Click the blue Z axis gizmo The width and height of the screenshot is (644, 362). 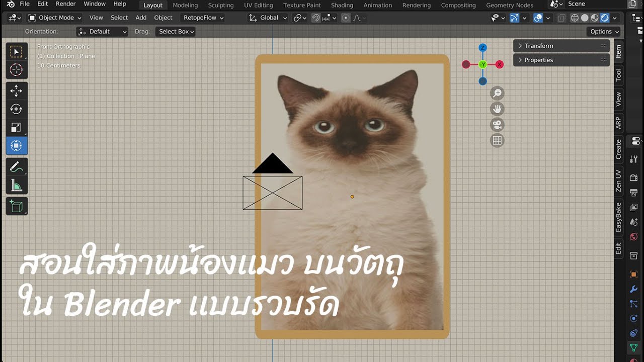point(482,48)
